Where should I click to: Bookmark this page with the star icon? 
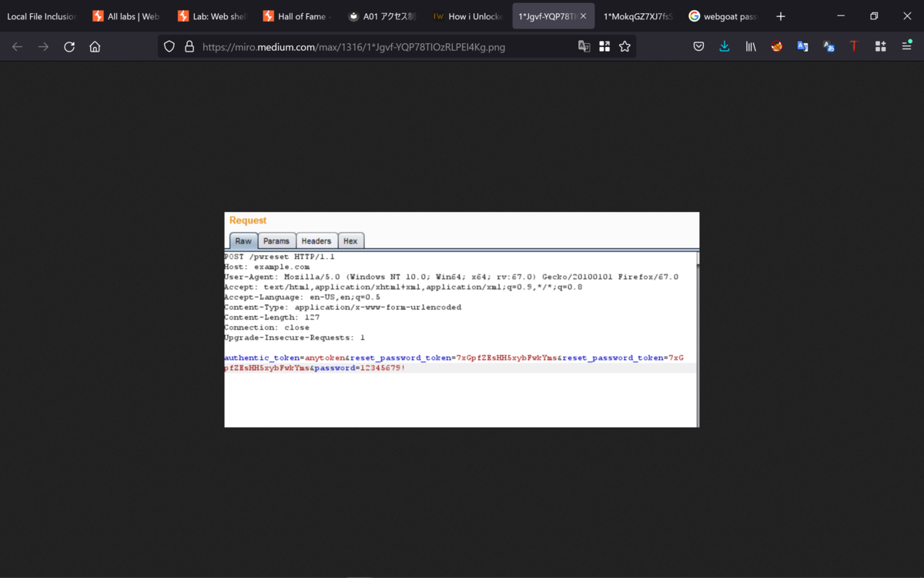[x=624, y=47]
